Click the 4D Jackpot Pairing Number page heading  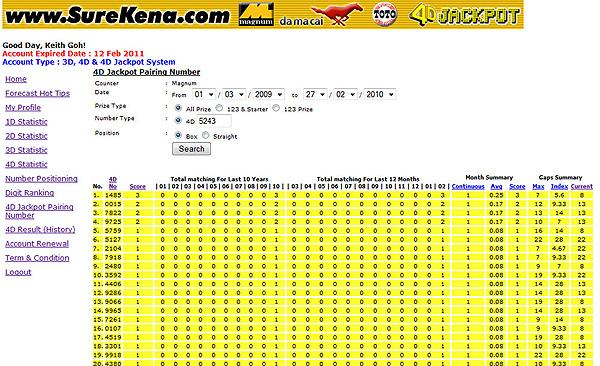click(147, 72)
